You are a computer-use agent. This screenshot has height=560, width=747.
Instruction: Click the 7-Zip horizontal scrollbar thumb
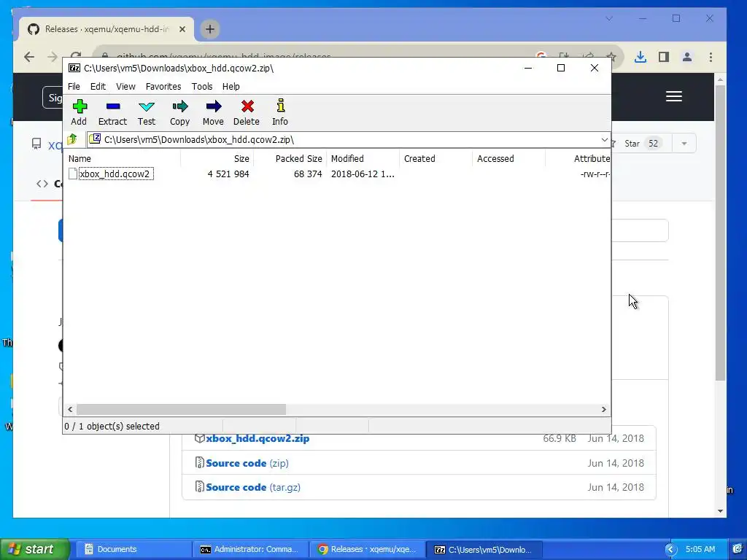point(182,410)
